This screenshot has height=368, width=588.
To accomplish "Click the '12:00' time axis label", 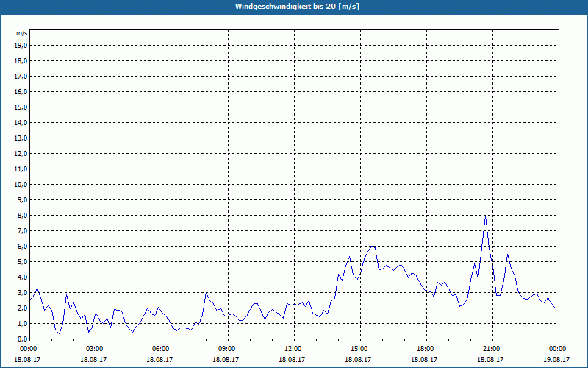I will point(294,349).
